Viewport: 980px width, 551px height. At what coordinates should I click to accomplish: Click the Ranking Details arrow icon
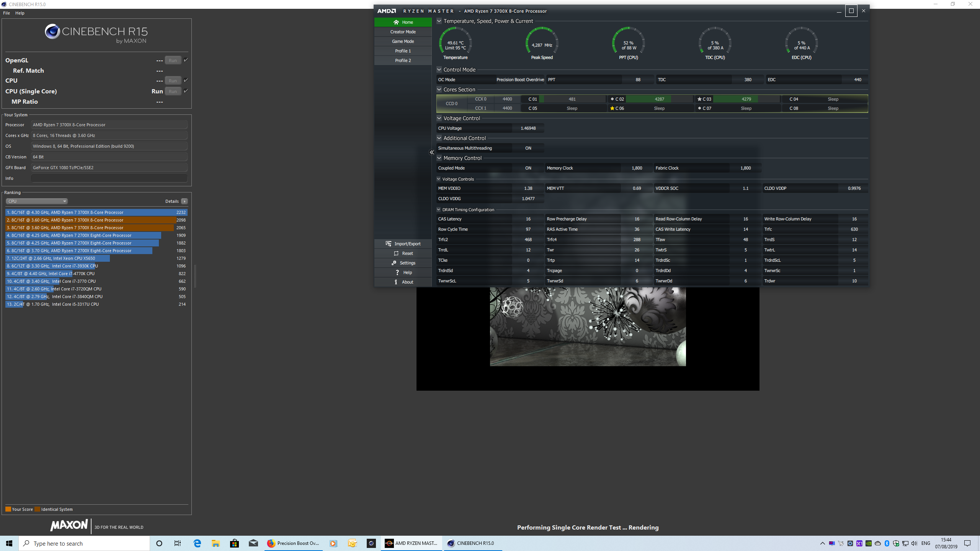coord(185,201)
